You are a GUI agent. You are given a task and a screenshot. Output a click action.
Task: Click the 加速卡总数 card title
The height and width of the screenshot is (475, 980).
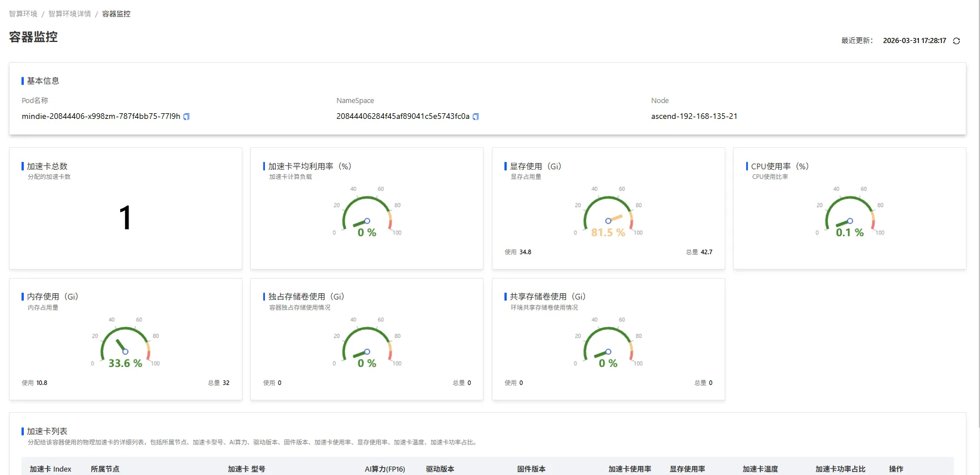click(47, 166)
